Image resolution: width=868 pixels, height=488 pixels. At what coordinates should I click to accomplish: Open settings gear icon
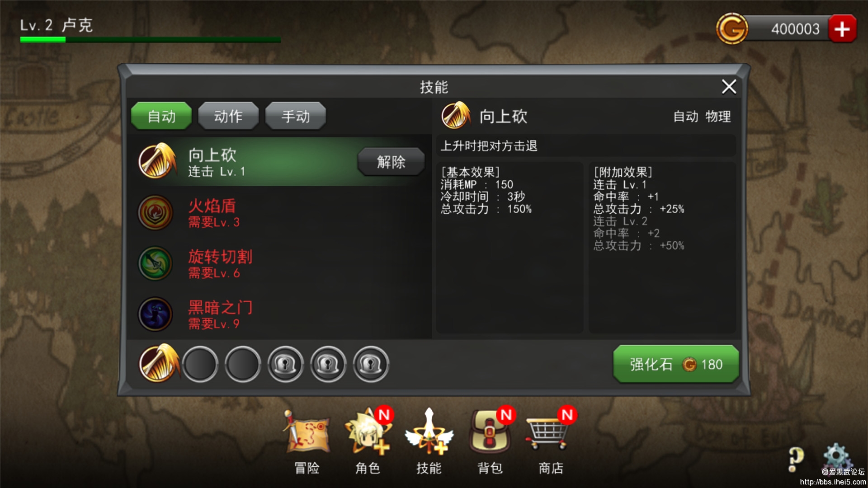coord(836,456)
